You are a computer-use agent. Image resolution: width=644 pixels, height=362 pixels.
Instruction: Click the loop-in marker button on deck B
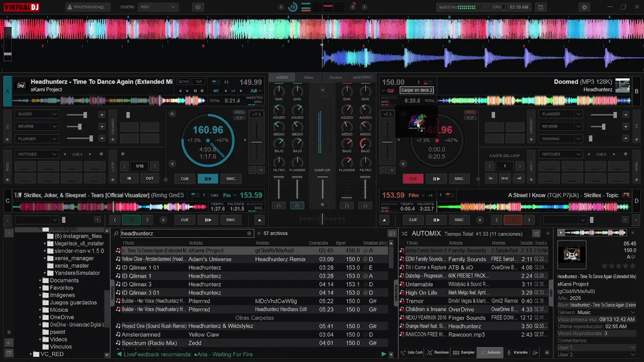[491, 178]
